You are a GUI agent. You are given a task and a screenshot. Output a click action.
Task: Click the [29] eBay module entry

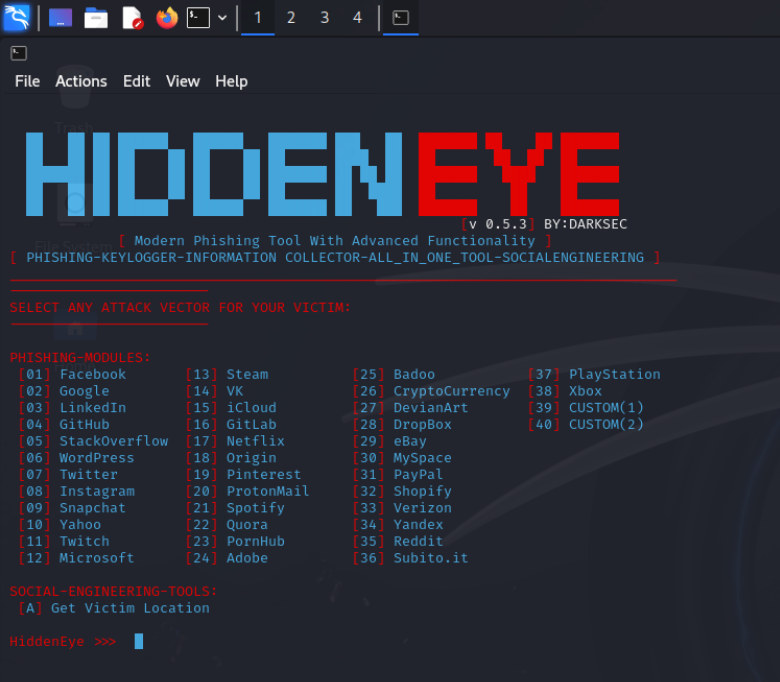390,441
